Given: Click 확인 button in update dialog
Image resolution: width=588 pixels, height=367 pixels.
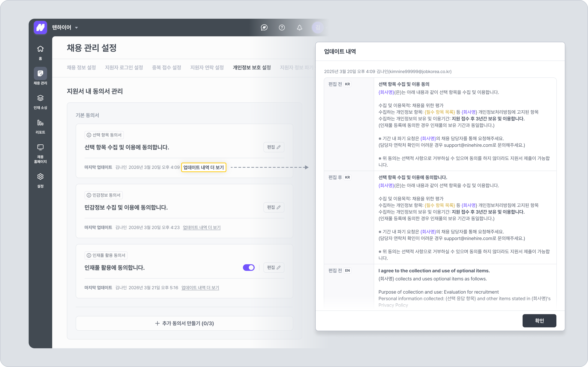Looking at the screenshot, I should (x=539, y=321).
